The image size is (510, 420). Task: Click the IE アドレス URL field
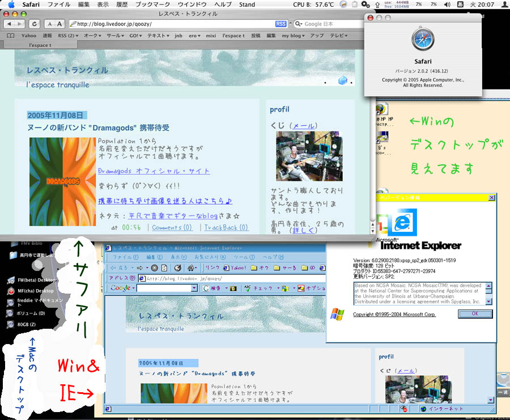pos(232,278)
